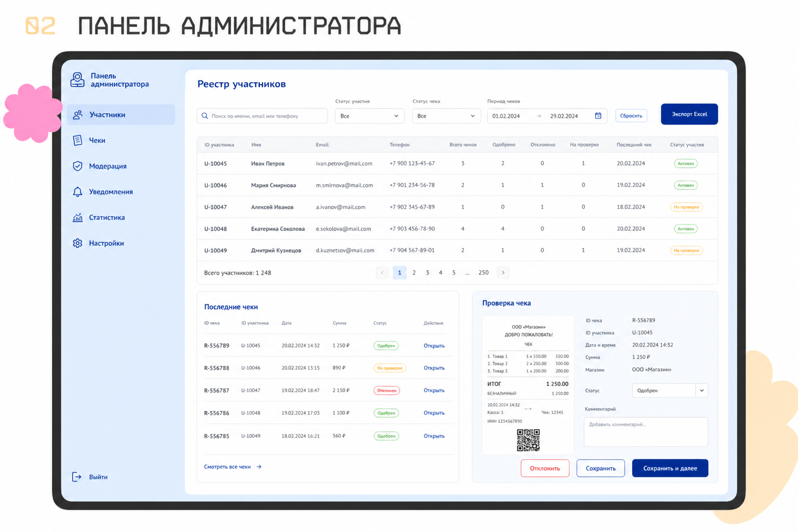798x532 pixels.
Task: Click the Чеки receipt icon in sidebar
Action: [77, 140]
